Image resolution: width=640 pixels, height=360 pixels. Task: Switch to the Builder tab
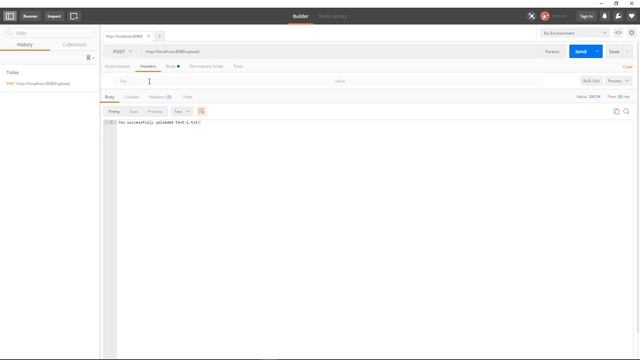300,16
